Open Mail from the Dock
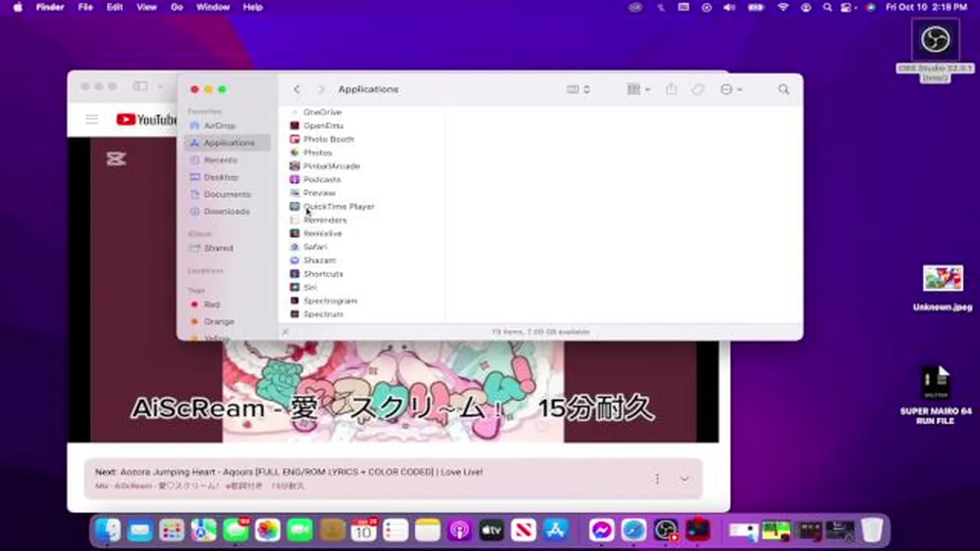Image resolution: width=980 pixels, height=551 pixels. click(x=139, y=530)
